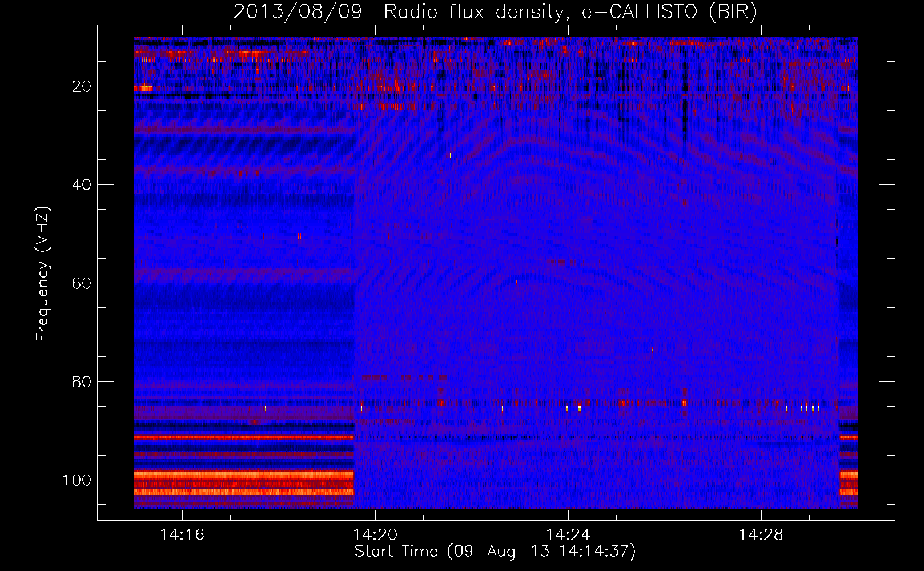This screenshot has height=571, width=924.
Task: Click the plot title "Radio flux density, e-CALLISTO (BIR)"
Action: (x=571, y=11)
